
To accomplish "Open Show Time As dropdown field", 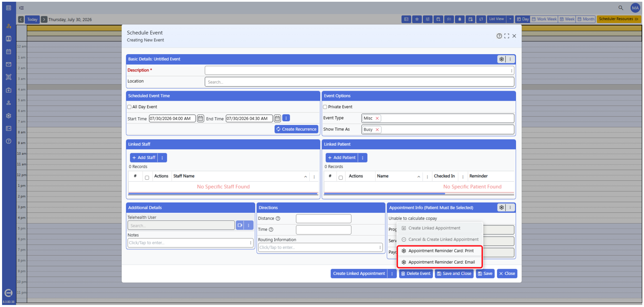I will pyautogui.click(x=438, y=130).
